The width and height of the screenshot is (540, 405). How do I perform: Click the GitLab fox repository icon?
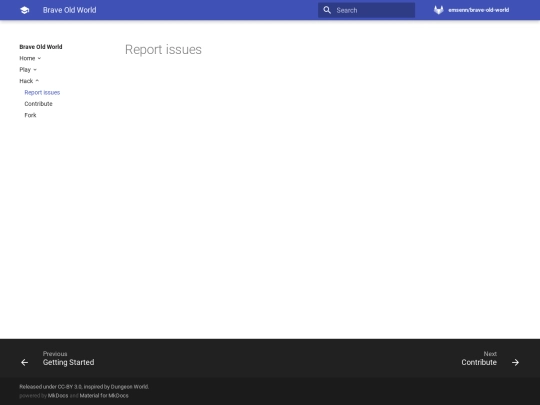click(438, 10)
